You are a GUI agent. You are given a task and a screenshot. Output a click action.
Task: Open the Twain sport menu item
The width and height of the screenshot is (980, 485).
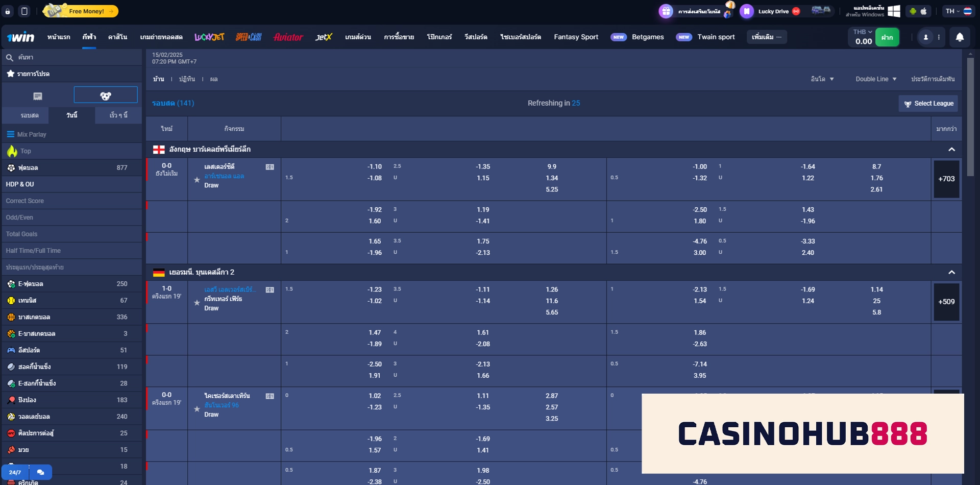[x=716, y=37]
